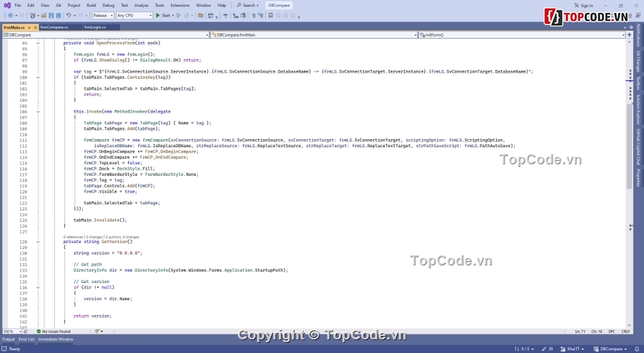Open the File menu

18,5
